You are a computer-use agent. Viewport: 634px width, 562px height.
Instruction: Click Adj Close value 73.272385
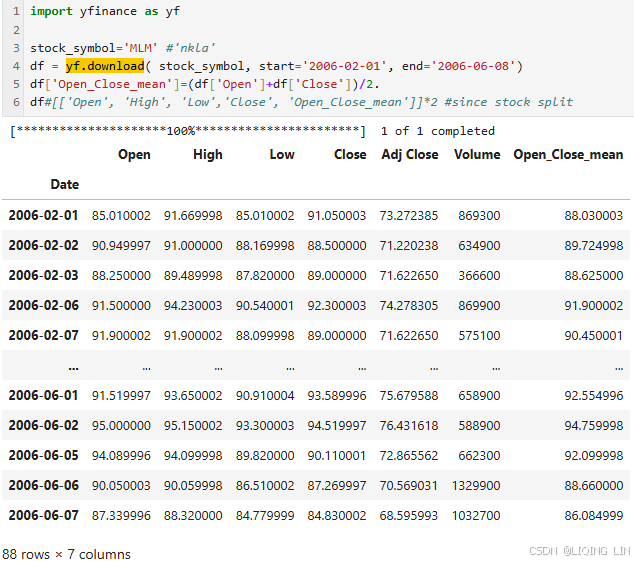coord(408,216)
